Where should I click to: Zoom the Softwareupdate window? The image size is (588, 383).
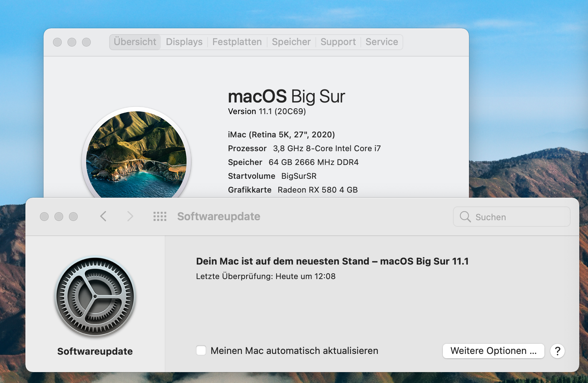click(x=73, y=217)
